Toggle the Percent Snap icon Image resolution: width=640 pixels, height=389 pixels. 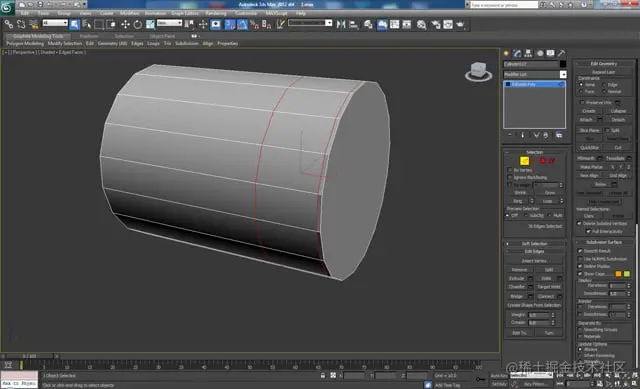tap(255, 24)
